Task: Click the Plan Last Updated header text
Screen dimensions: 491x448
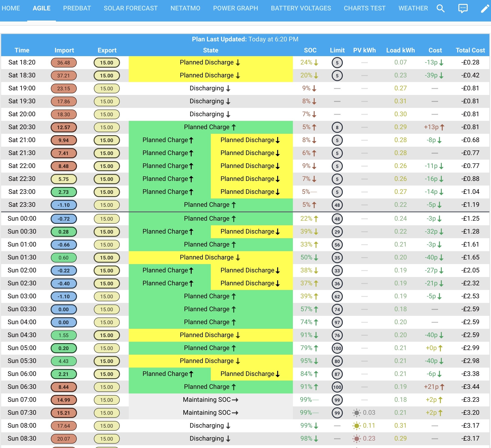Action: click(245, 39)
